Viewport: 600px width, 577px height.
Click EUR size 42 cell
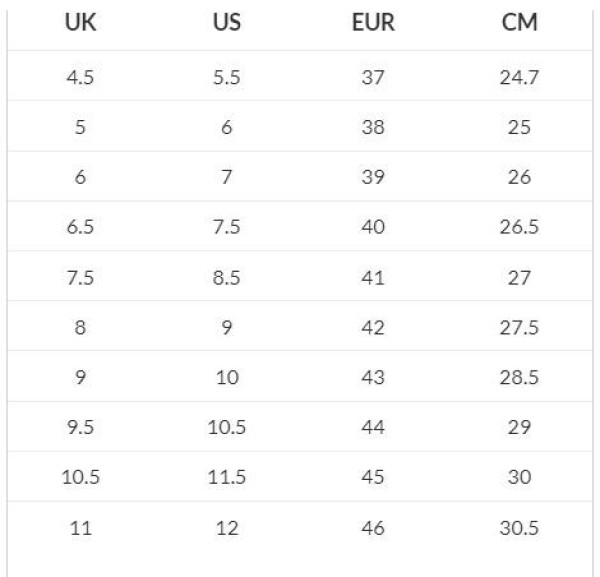(x=373, y=327)
